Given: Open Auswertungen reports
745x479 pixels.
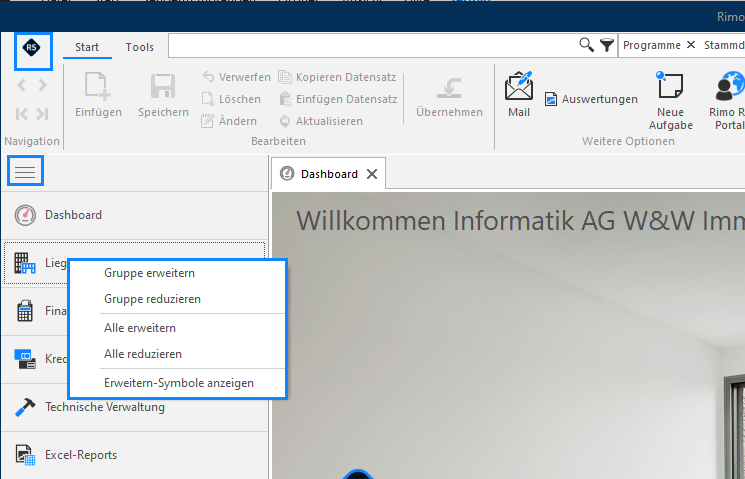Looking at the screenshot, I should (x=591, y=99).
